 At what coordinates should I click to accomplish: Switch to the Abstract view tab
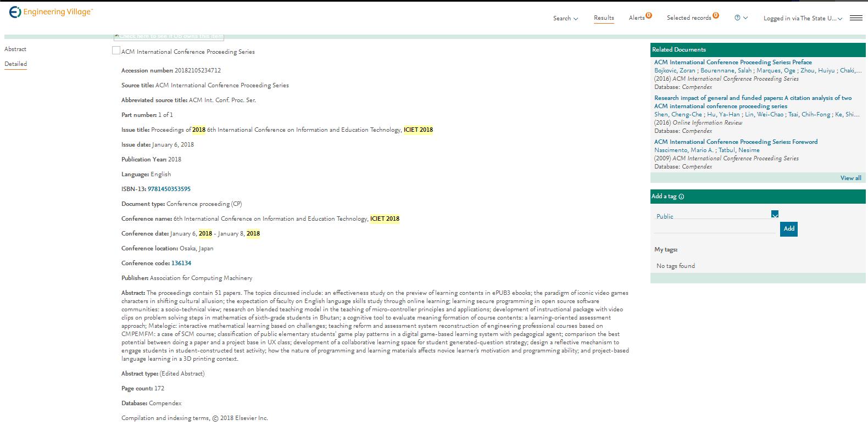click(15, 49)
